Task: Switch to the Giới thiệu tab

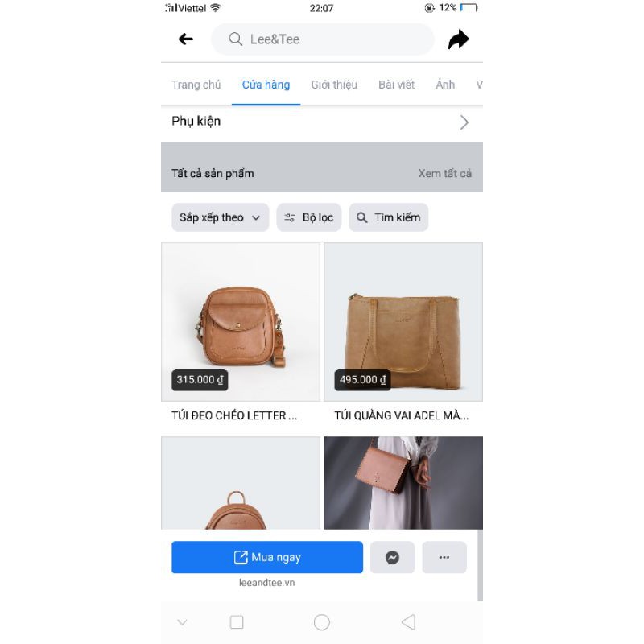Action: (334, 85)
